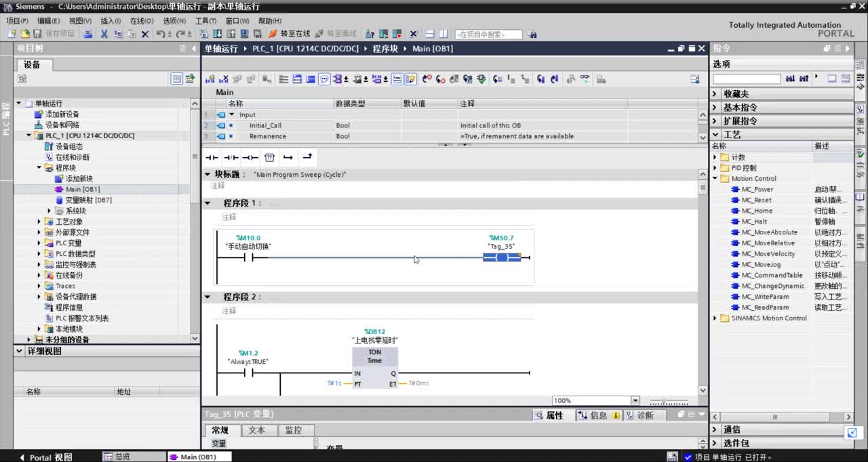Cut selection with the scissors icon
Viewport: 868px width, 462px height.
[x=104, y=34]
